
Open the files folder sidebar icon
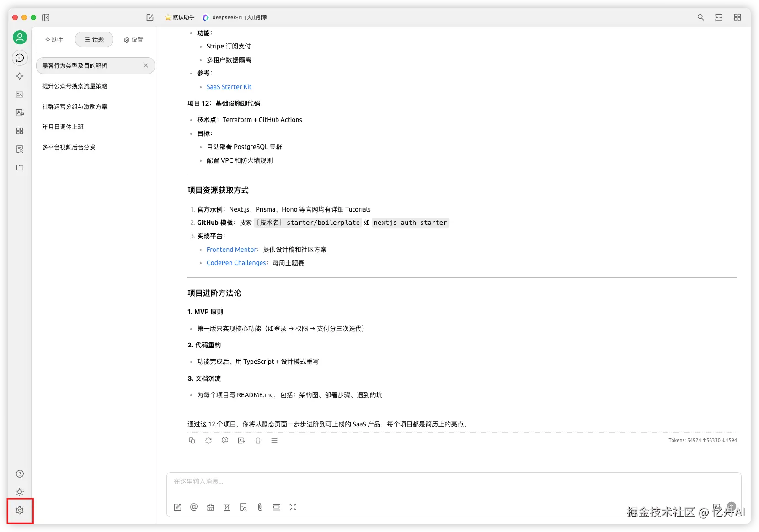click(20, 168)
